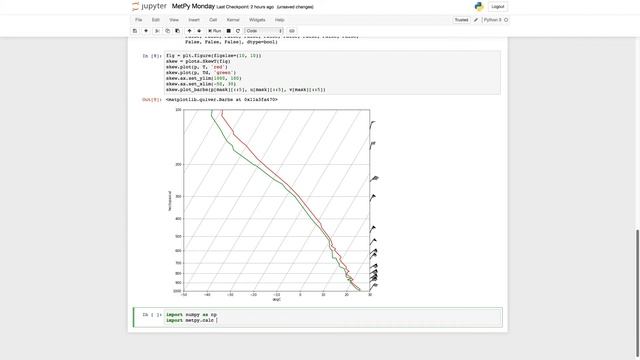Click the pencil edit mode icon
This screenshot has height=360, width=640.
[x=476, y=20]
